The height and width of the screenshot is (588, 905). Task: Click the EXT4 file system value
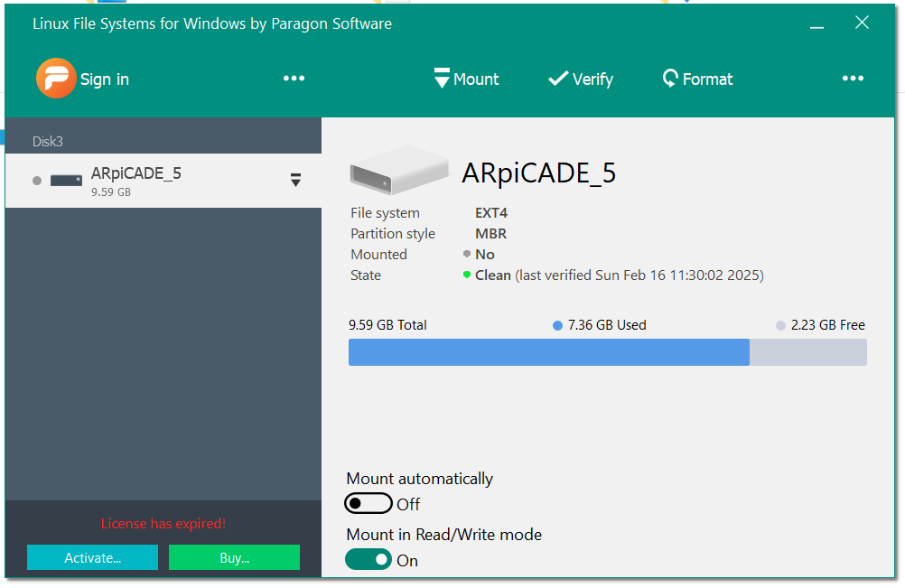click(x=491, y=213)
